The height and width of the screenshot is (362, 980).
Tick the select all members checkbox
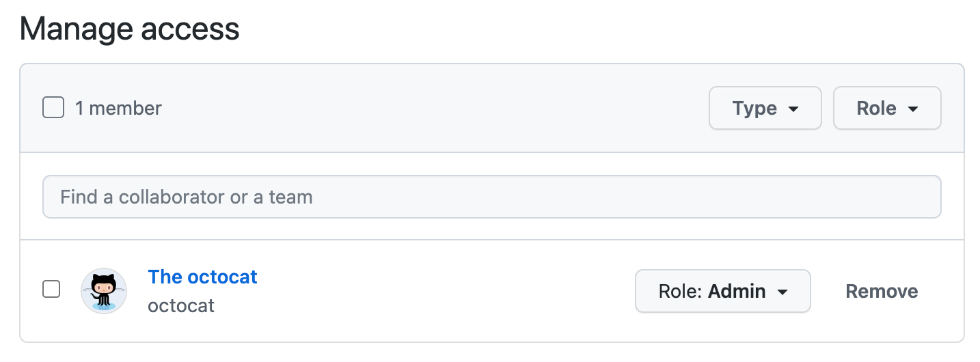click(53, 108)
